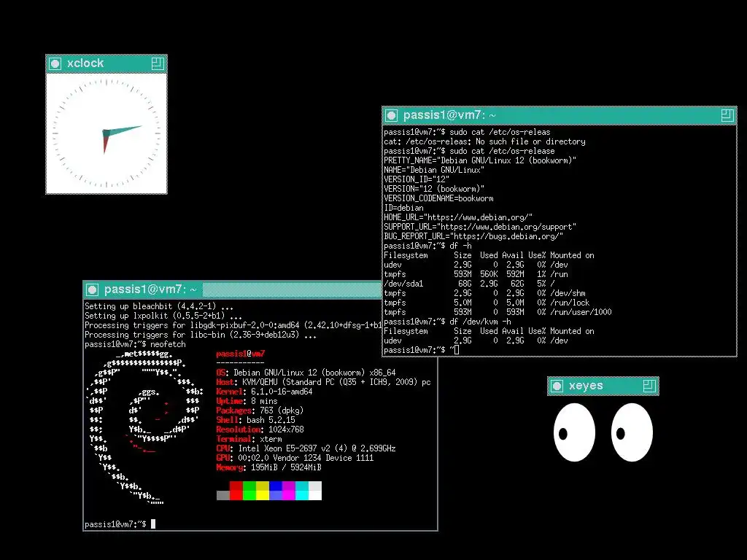This screenshot has width=747, height=560.
Task: Click the /run/user/1000 tmpfs row
Action: tap(498, 312)
